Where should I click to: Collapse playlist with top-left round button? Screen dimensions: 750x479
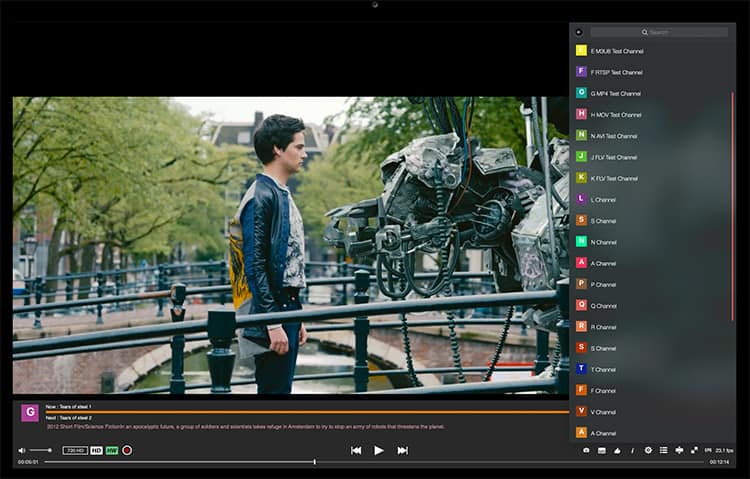pyautogui.click(x=579, y=32)
